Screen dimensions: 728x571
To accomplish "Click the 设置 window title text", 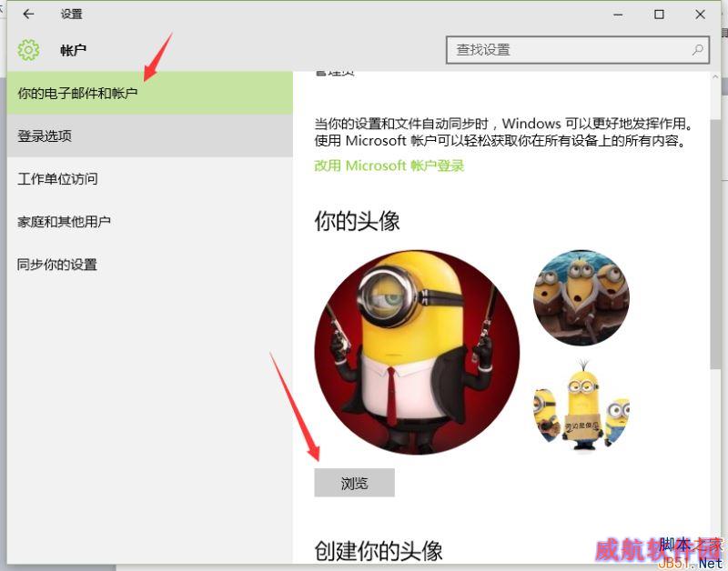I will tap(72, 14).
